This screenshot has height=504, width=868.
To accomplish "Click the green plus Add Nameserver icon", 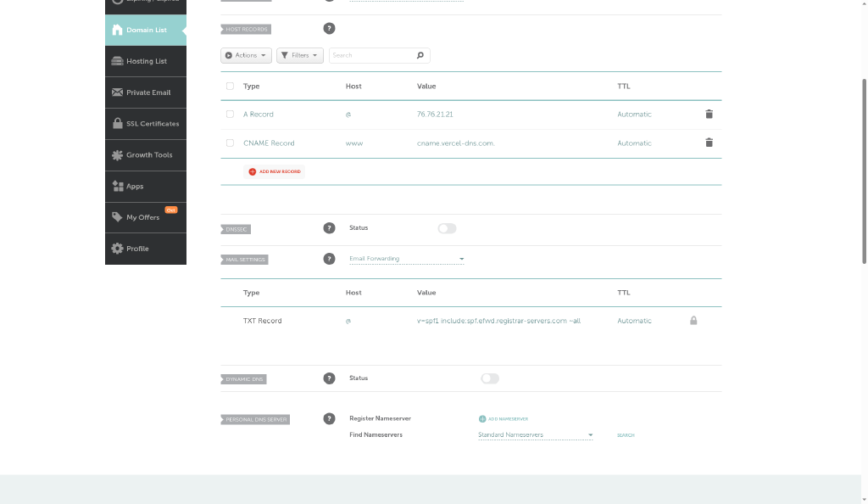I will (482, 419).
